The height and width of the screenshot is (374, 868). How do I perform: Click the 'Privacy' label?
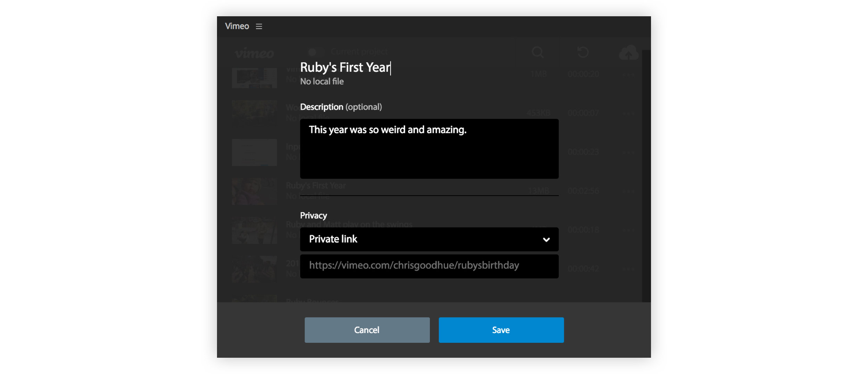[313, 215]
